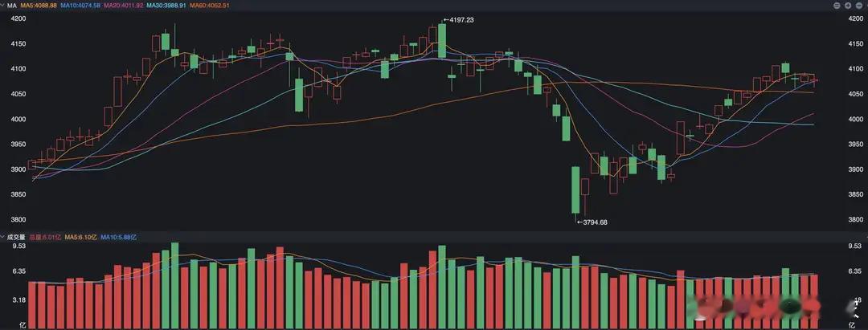Toggle the MA60:4052.51 moving average label

[209, 5]
